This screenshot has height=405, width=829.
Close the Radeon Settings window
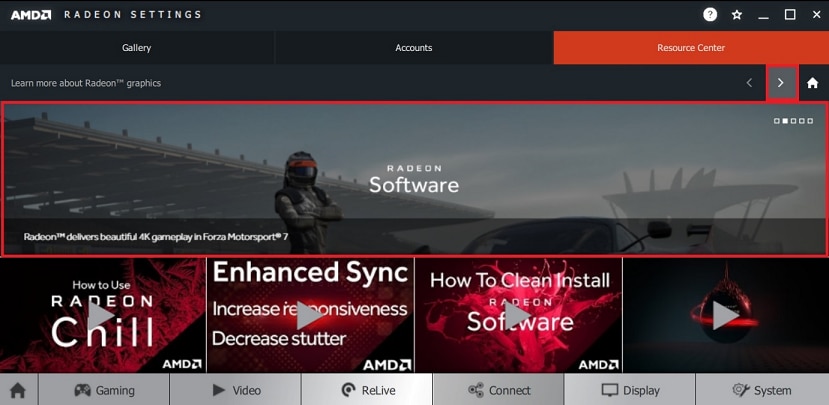coord(816,15)
